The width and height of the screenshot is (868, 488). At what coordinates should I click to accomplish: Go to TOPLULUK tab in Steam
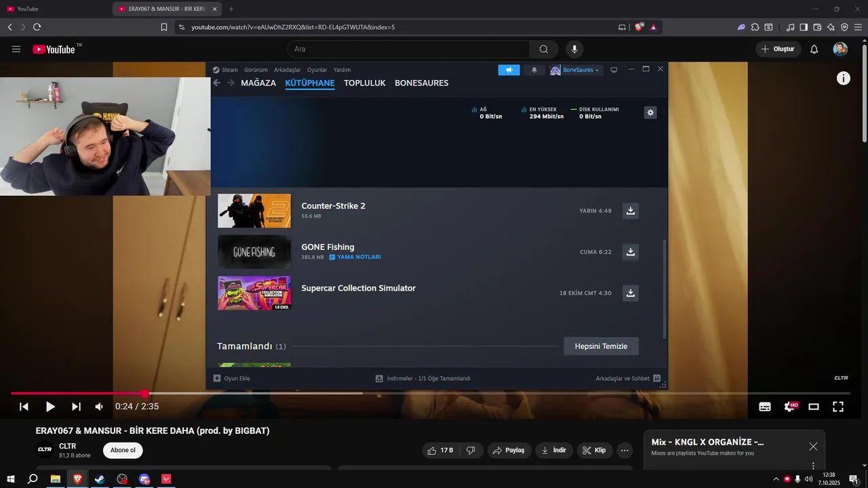click(x=364, y=83)
